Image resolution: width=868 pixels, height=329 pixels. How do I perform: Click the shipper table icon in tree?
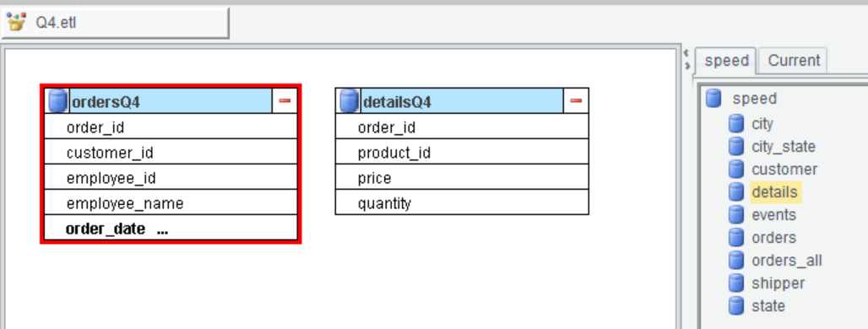[x=735, y=283]
